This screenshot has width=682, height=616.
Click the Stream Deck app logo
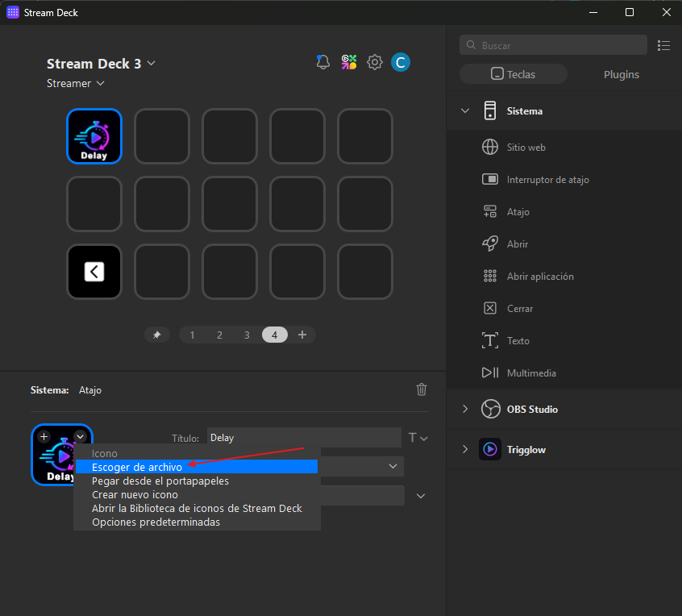[x=13, y=12]
